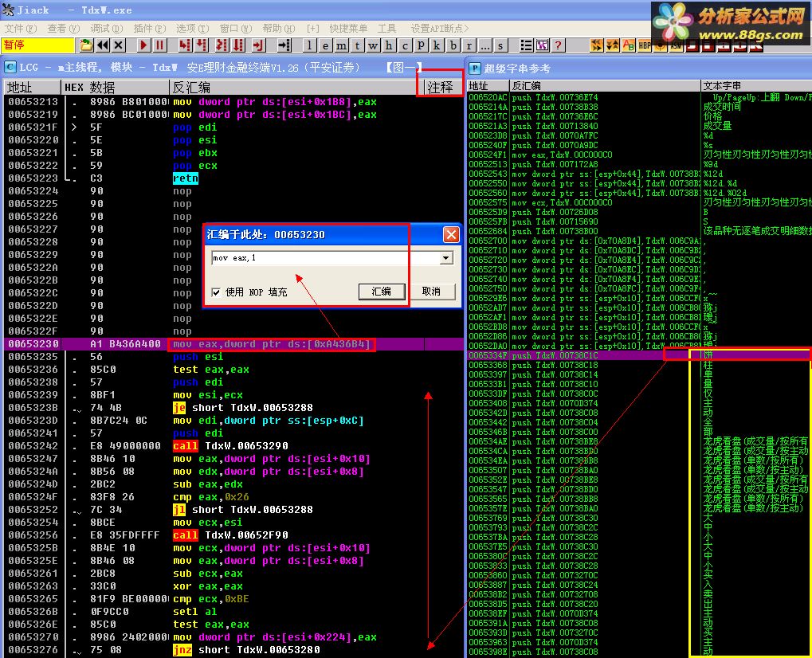The height and width of the screenshot is (658, 812).
Task: Select the 'retn' instruction at 00653223
Action: coord(186,178)
